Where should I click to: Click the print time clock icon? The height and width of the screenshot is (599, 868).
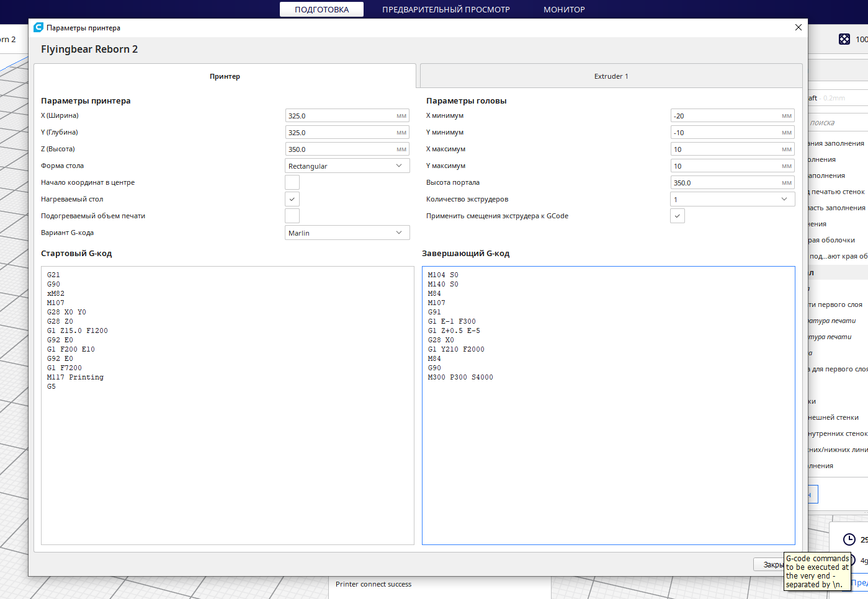(849, 539)
